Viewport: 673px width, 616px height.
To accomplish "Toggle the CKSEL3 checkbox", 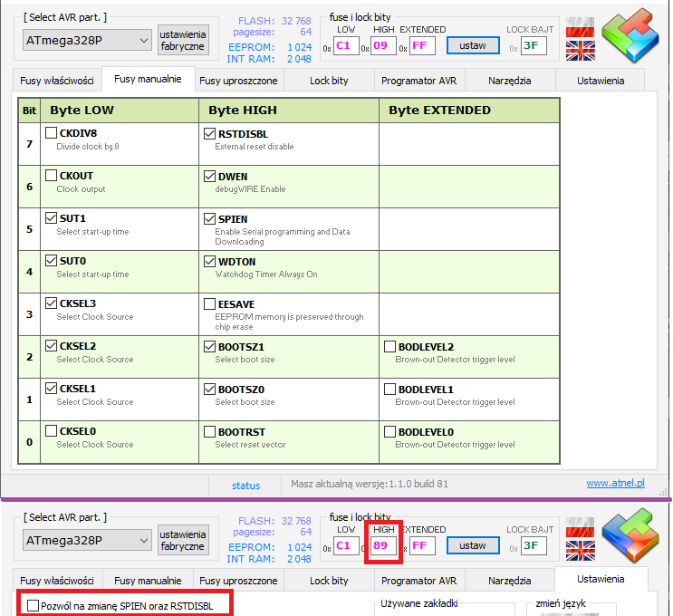I will (x=51, y=303).
